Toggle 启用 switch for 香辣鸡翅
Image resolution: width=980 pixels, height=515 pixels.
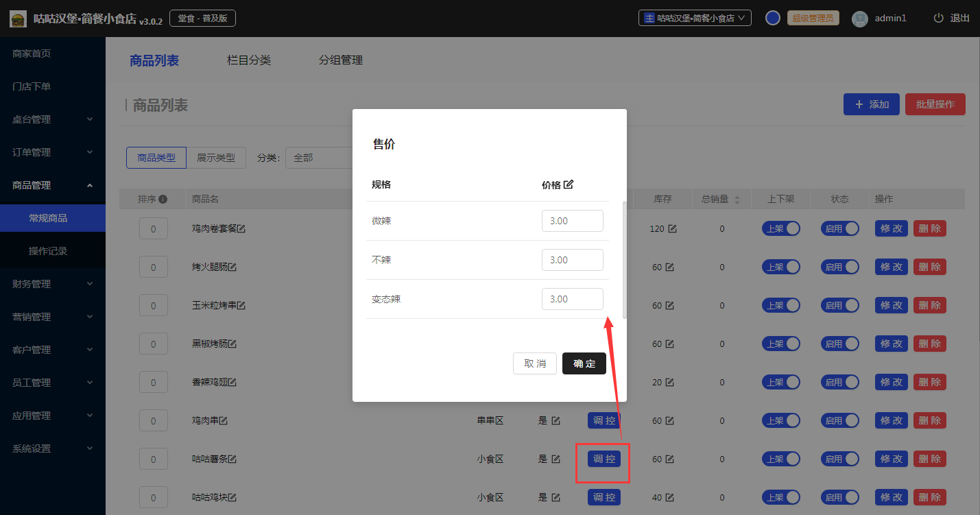tap(840, 383)
